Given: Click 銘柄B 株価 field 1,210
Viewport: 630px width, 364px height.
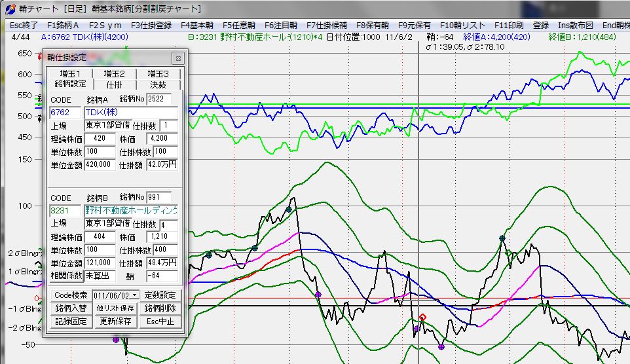Looking at the screenshot, I should 162,236.
